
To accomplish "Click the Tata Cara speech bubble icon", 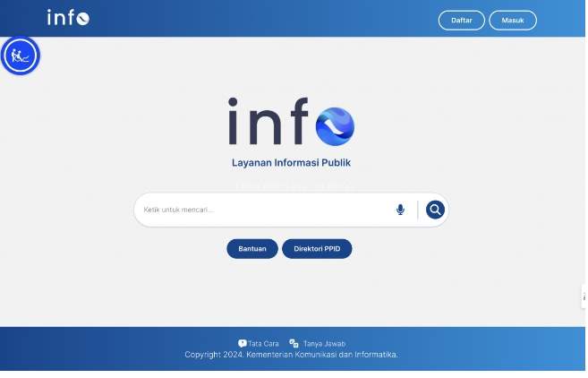I will coord(242,343).
